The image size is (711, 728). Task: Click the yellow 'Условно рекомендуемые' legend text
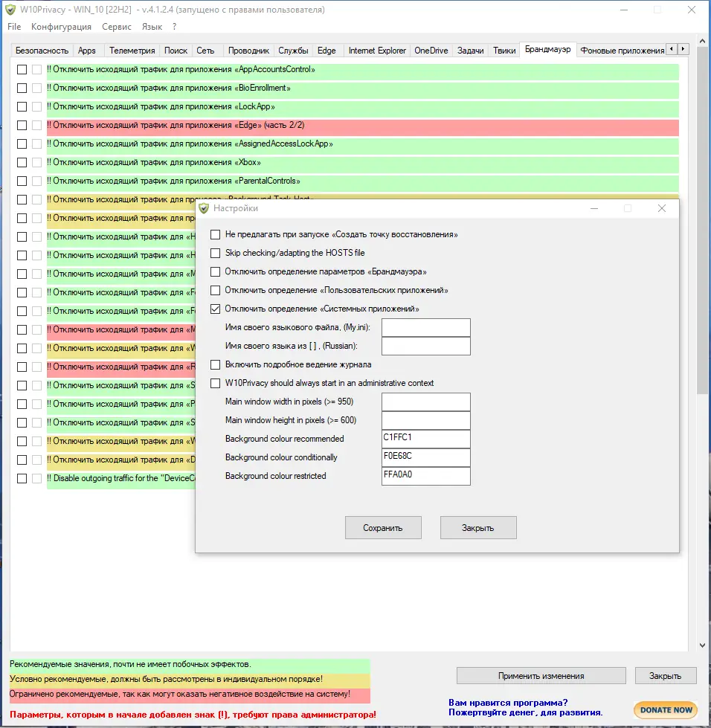click(x=167, y=679)
